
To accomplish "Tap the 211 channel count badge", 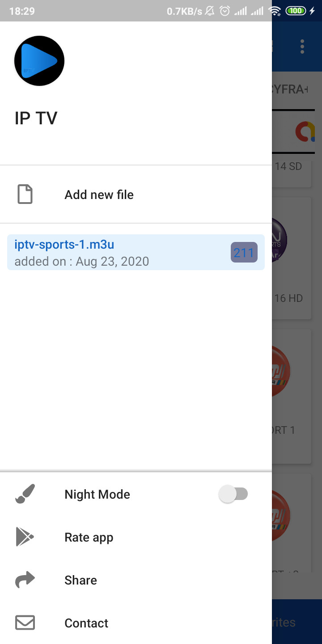I will point(244,252).
